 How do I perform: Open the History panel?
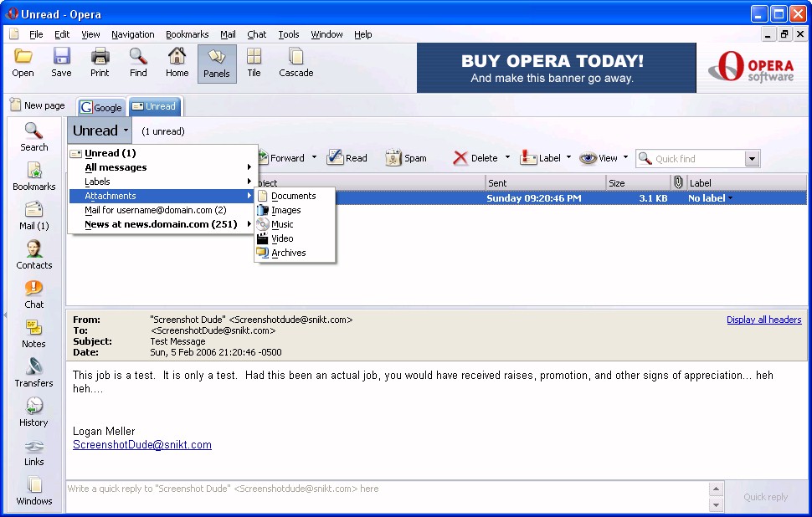(x=34, y=412)
